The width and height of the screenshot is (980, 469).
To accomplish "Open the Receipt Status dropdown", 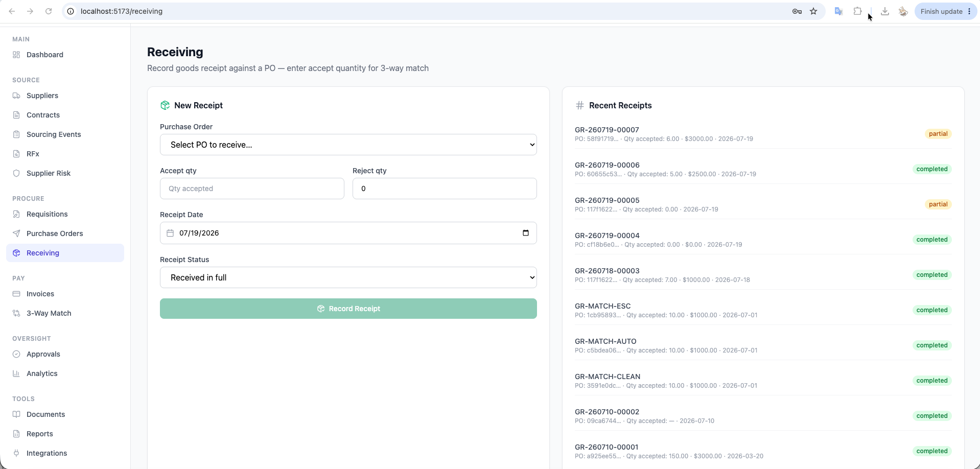I will click(x=348, y=277).
